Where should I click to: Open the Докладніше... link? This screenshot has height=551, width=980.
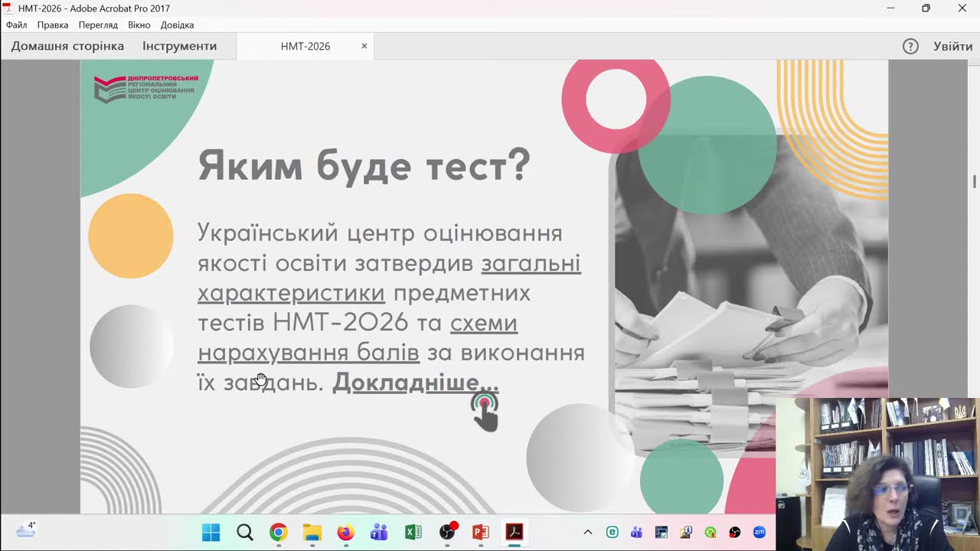pos(416,382)
